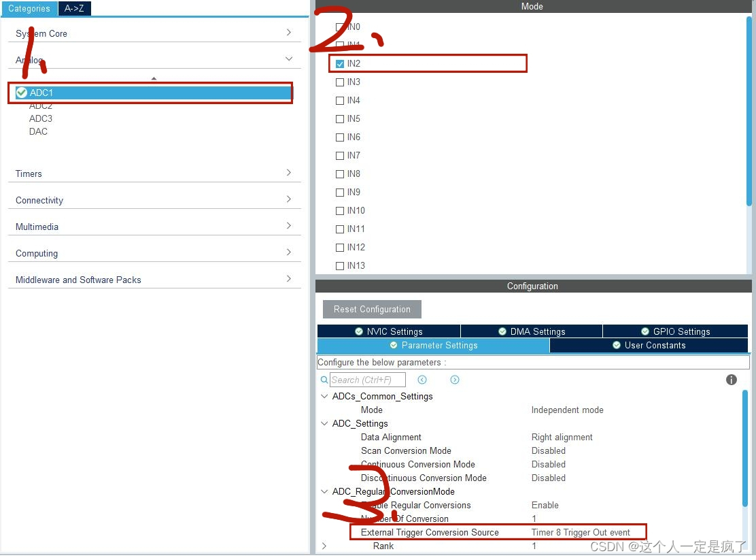
Task: Click the search magnifier icon
Action: click(x=324, y=380)
